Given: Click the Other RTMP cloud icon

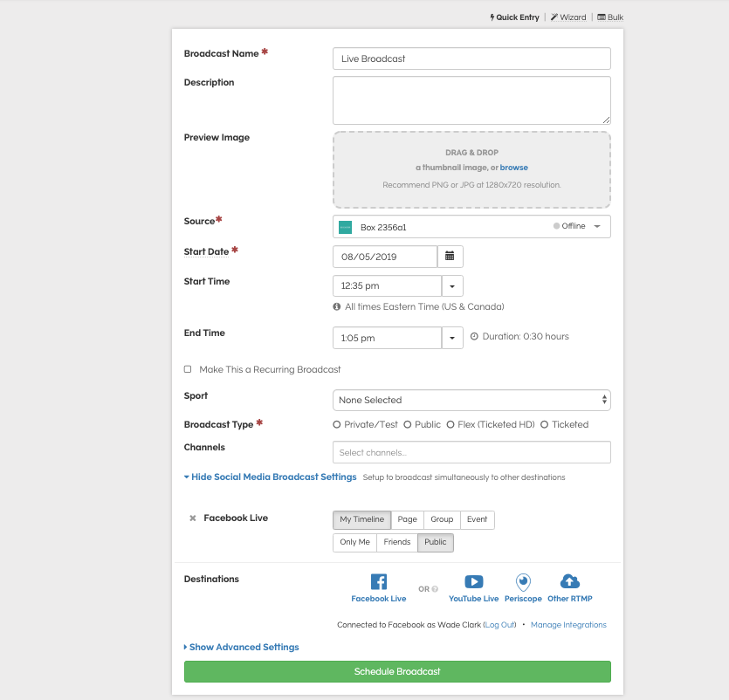Looking at the screenshot, I should pyautogui.click(x=569, y=582).
